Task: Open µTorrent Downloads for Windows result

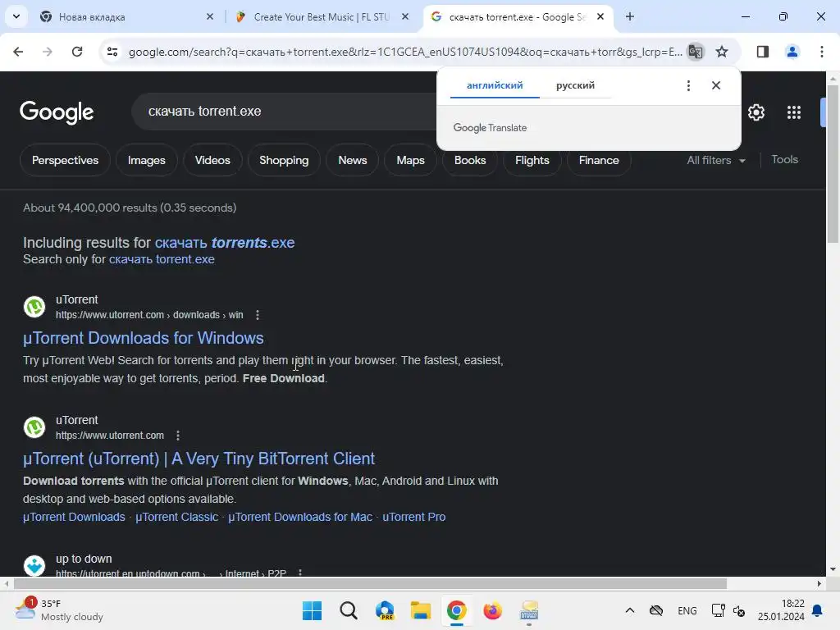Action: click(143, 338)
